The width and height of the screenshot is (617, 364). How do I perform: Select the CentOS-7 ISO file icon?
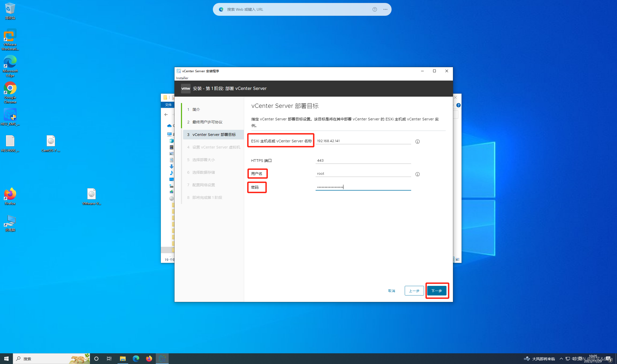pyautogui.click(x=51, y=143)
